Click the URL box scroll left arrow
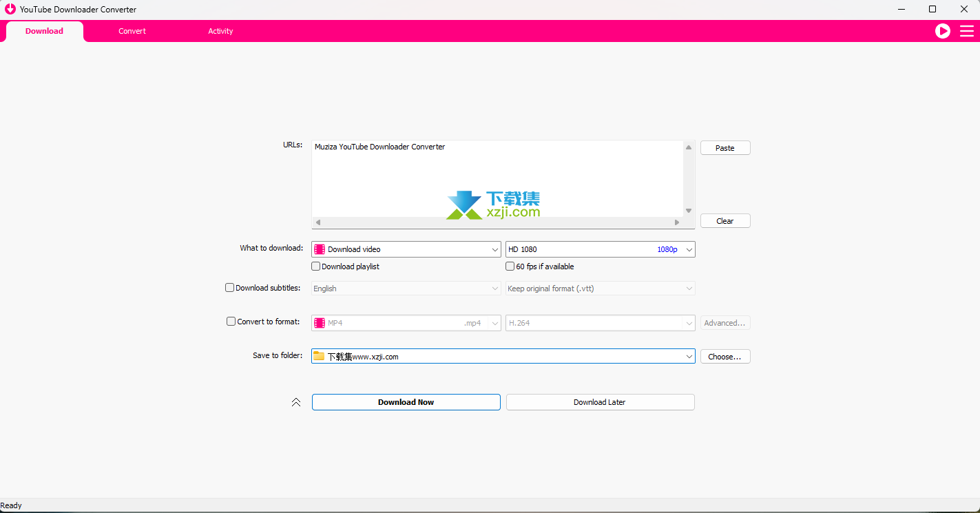 pos(317,222)
